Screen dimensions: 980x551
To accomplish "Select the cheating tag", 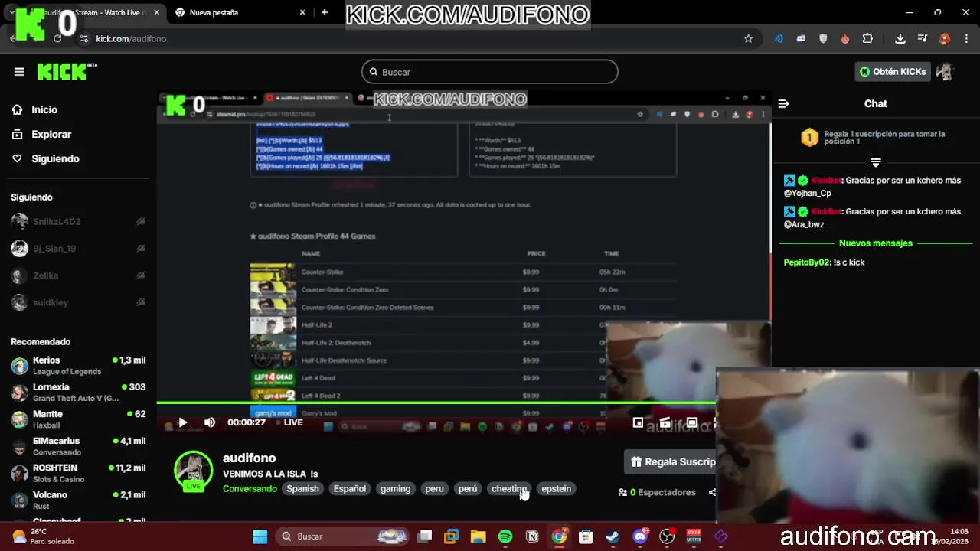I will coord(509,488).
